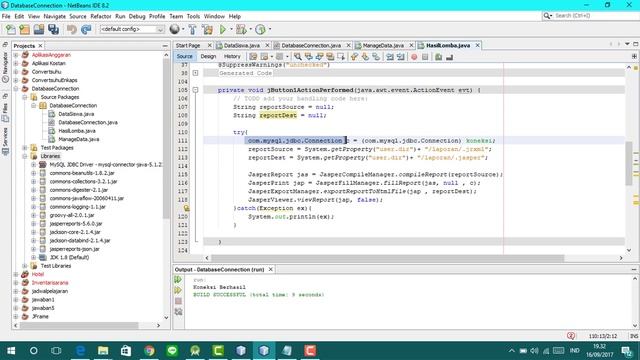The width and height of the screenshot is (640, 360).
Task: Open File Explorer from the taskbar
Action: (x=103, y=351)
